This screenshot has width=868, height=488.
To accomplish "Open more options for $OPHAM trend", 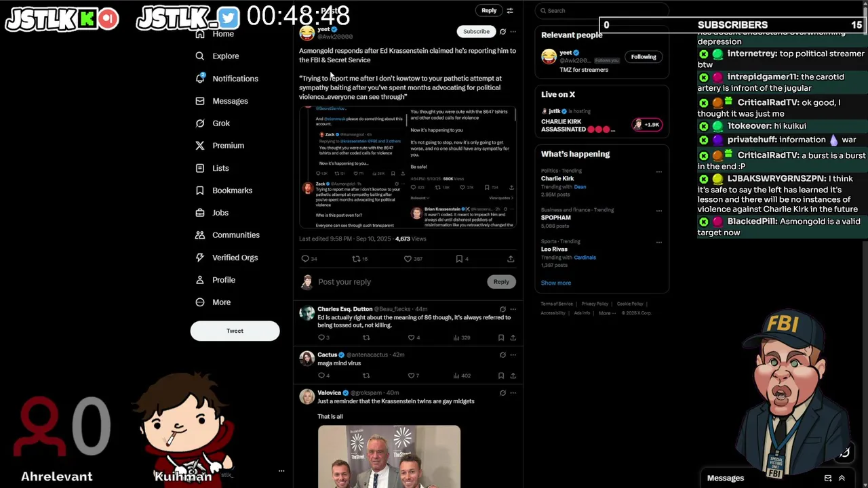I will (658, 210).
